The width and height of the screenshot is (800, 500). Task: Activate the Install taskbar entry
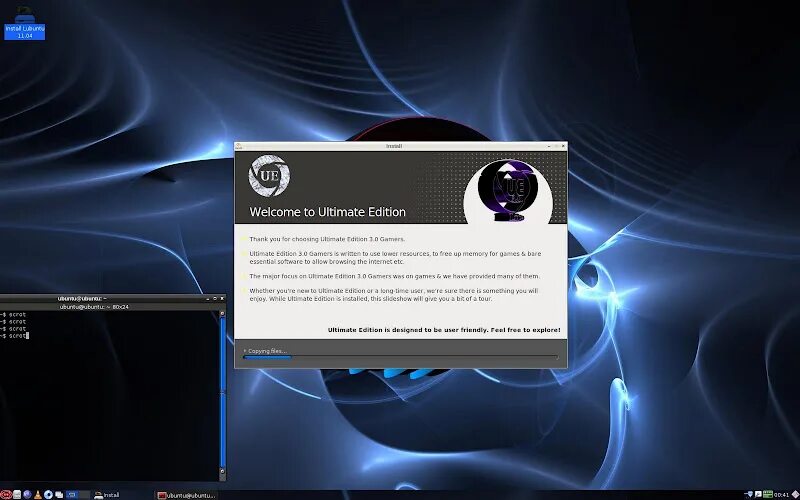[107, 495]
